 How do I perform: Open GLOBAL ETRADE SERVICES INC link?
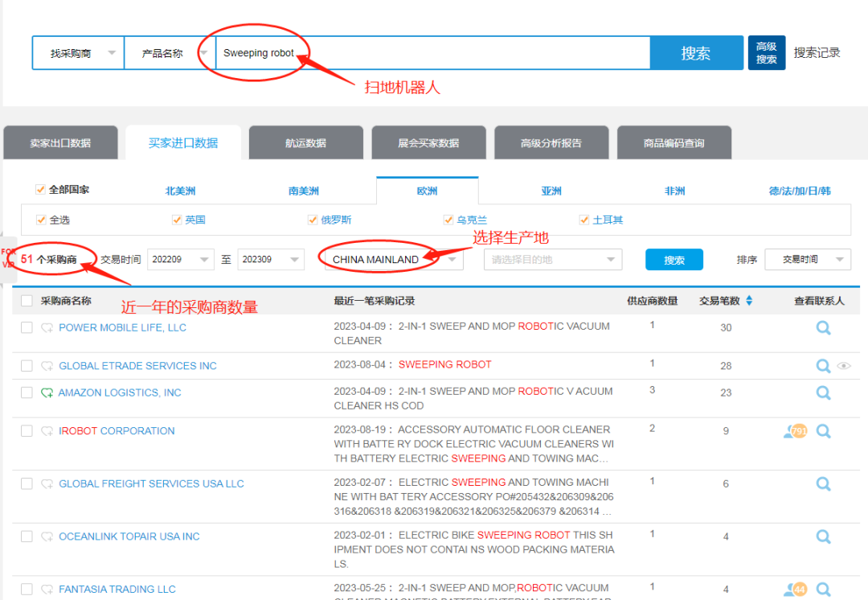137,366
